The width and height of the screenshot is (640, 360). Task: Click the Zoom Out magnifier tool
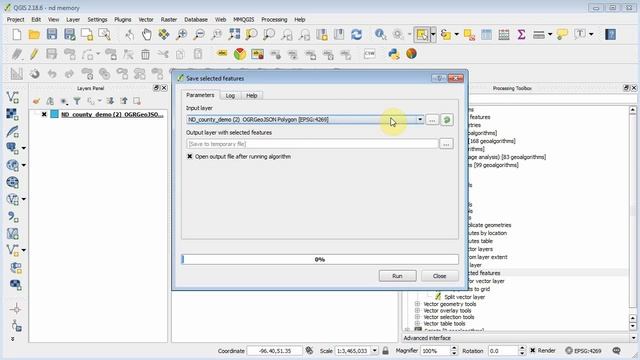click(x=199, y=35)
